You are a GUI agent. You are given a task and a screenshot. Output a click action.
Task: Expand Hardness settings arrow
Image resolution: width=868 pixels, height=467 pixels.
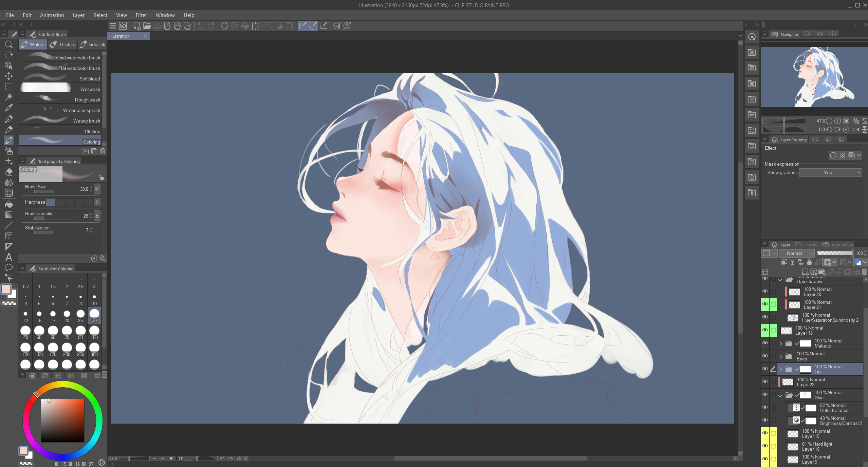[97, 202]
